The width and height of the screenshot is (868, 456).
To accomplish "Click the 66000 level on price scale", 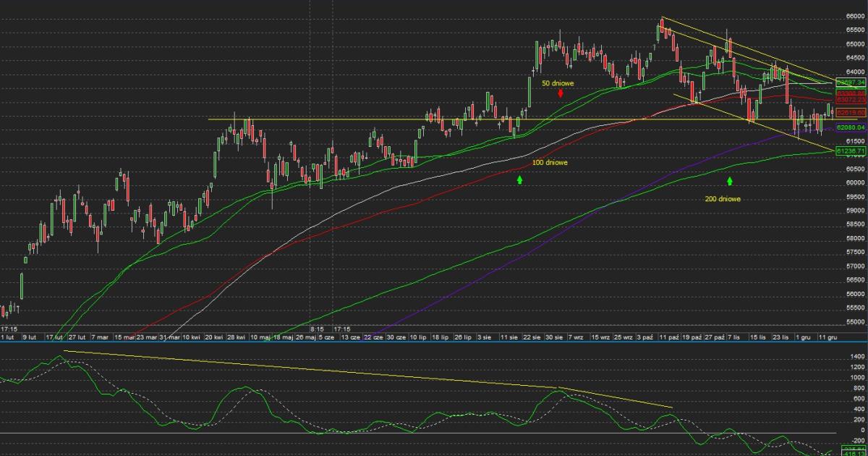I will [x=855, y=16].
